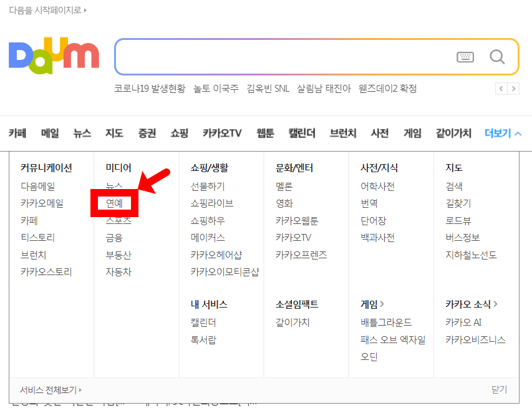Open 다음메일 under 커뮤니케이션

[37, 187]
